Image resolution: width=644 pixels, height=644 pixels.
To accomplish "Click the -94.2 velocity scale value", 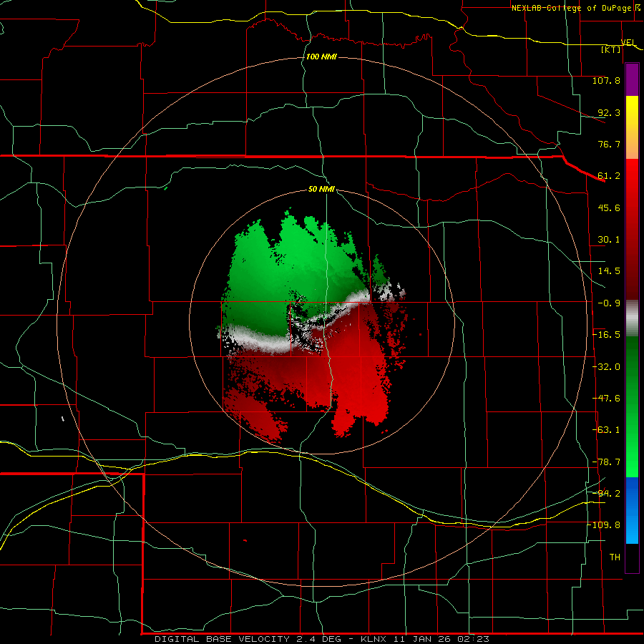I will point(606,493).
